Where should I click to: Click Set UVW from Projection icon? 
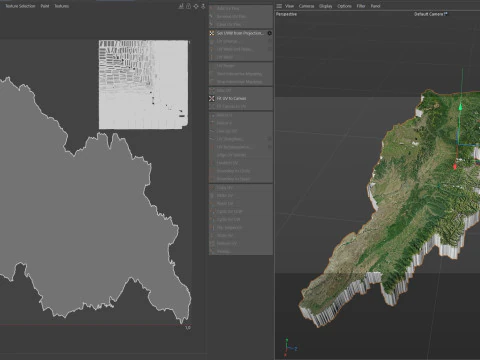[212, 33]
